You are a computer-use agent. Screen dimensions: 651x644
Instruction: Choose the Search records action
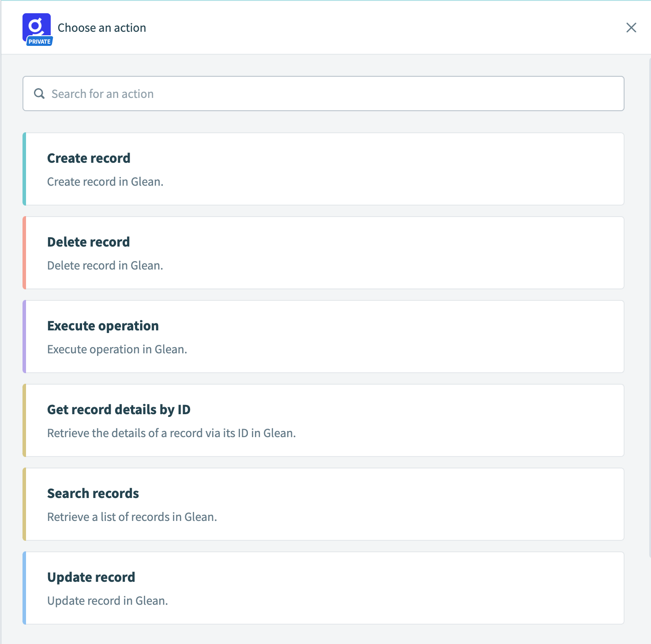tap(324, 504)
